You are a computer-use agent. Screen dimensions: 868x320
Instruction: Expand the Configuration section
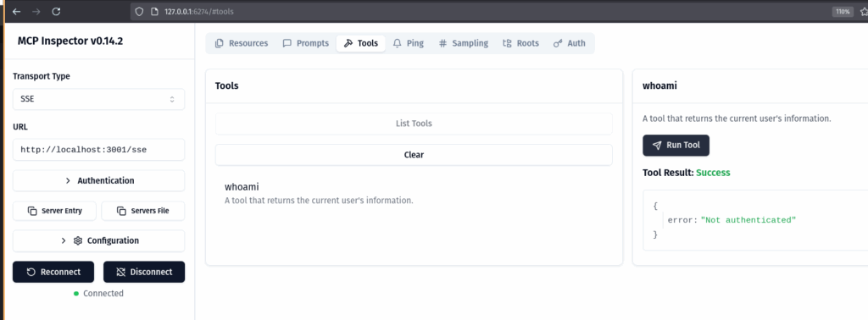[x=98, y=241]
